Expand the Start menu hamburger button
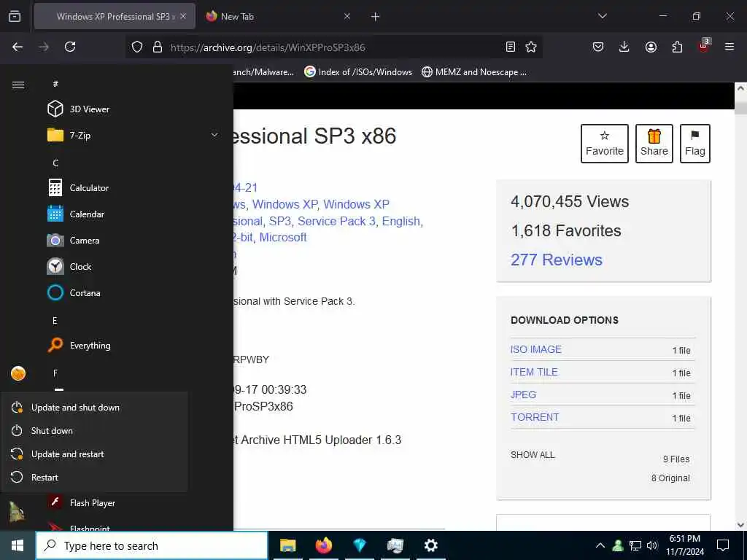This screenshot has height=560, width=747. click(18, 85)
